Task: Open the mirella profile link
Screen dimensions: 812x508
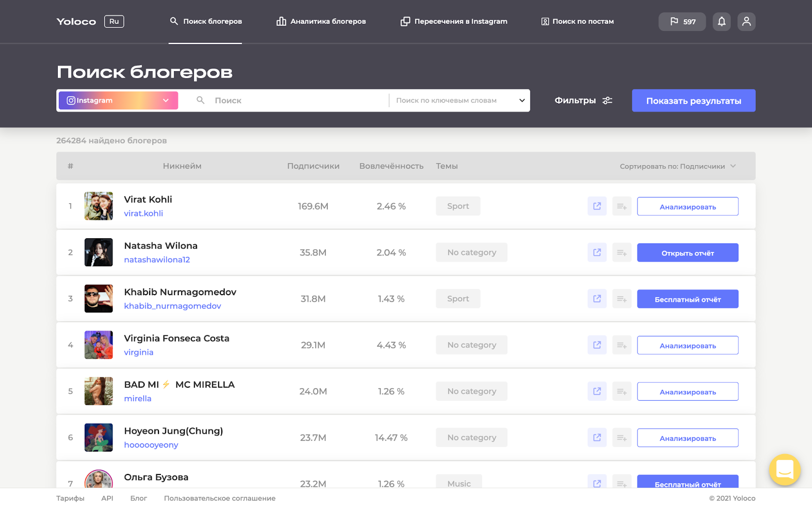Action: pos(138,398)
